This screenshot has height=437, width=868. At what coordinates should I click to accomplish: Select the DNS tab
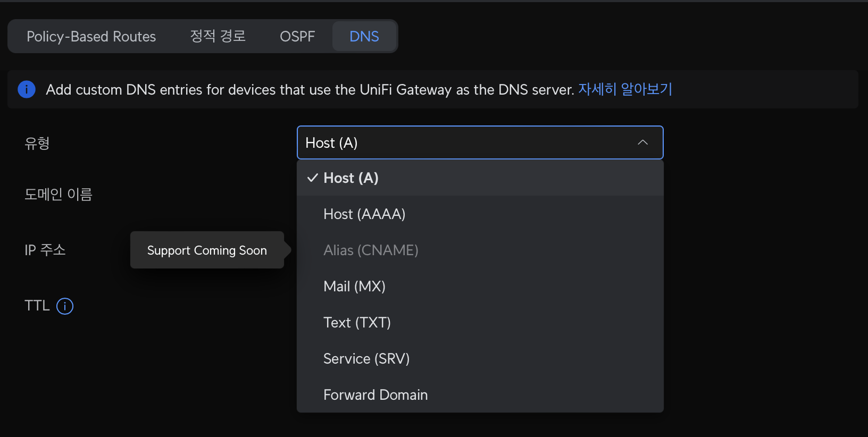pos(364,36)
